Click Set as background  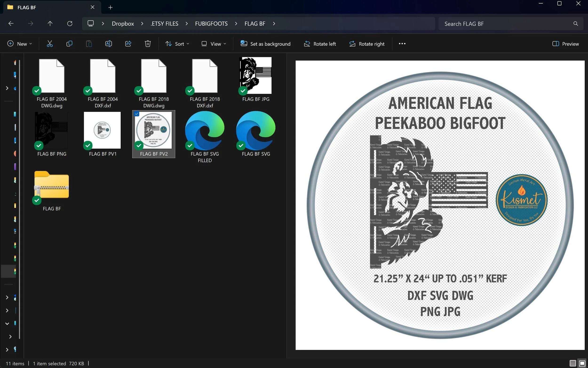pyautogui.click(x=266, y=44)
